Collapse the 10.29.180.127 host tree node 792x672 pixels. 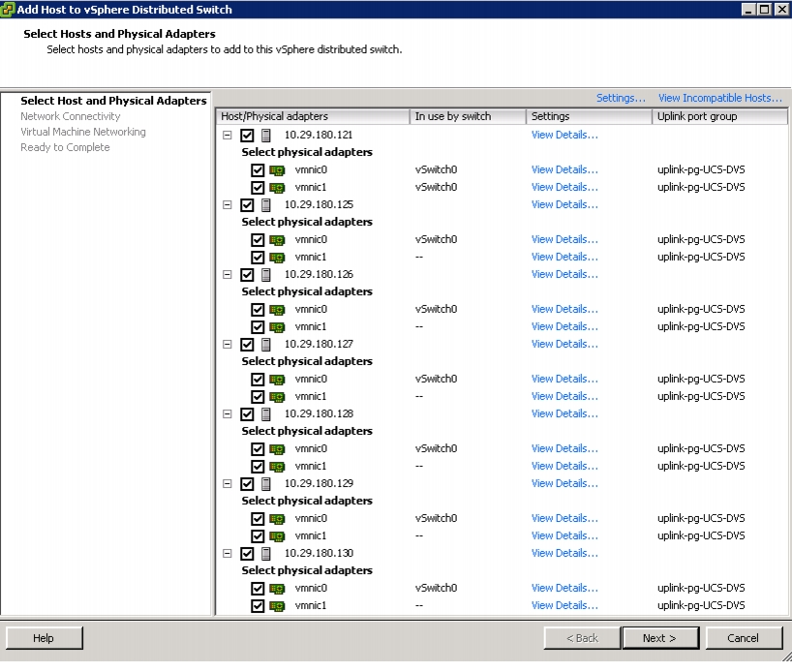coord(228,344)
